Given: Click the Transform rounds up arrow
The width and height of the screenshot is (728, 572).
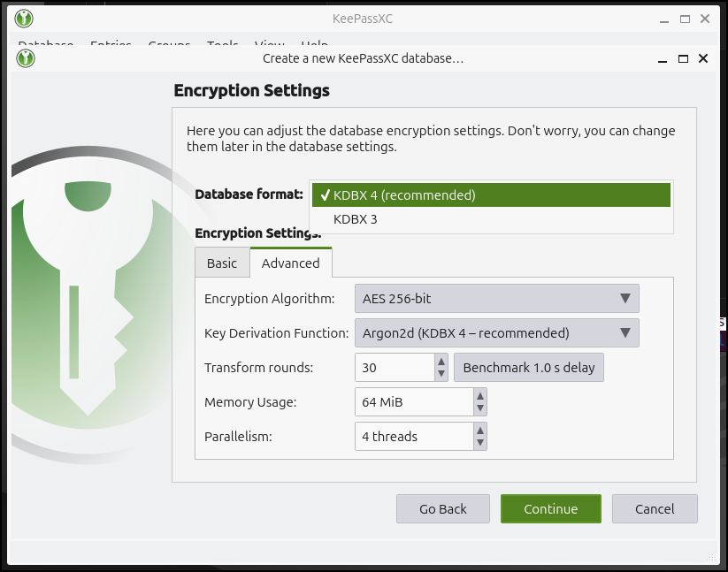Looking at the screenshot, I should [x=441, y=362].
